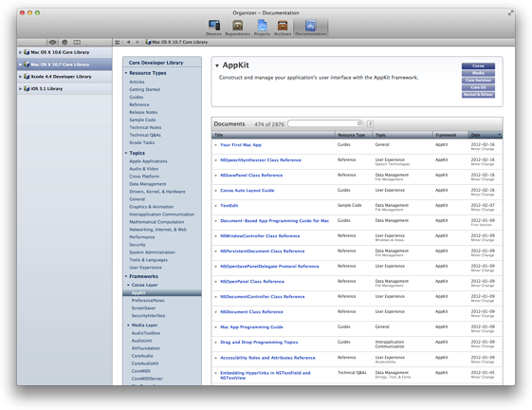
Task: Sort documents by Date column
Action: pos(486,135)
